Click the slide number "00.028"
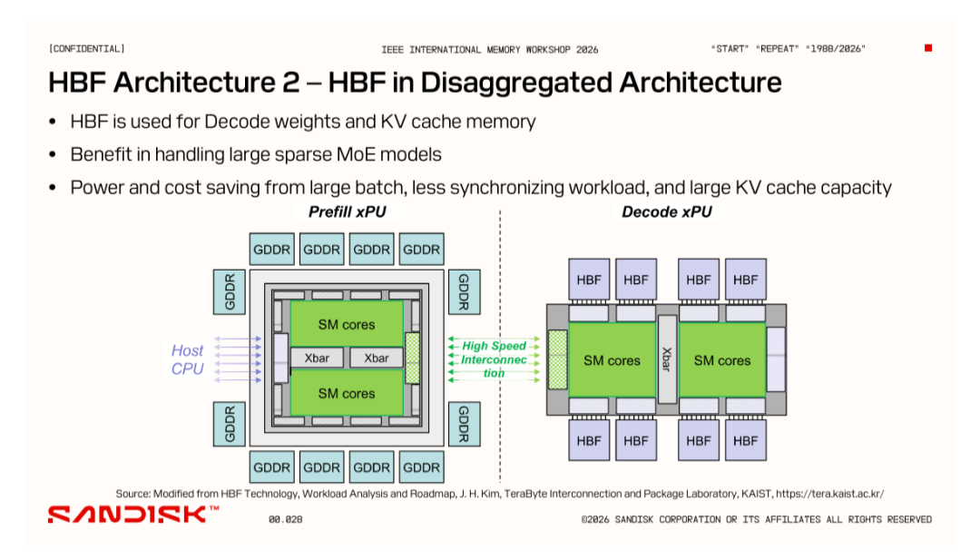 (286, 519)
